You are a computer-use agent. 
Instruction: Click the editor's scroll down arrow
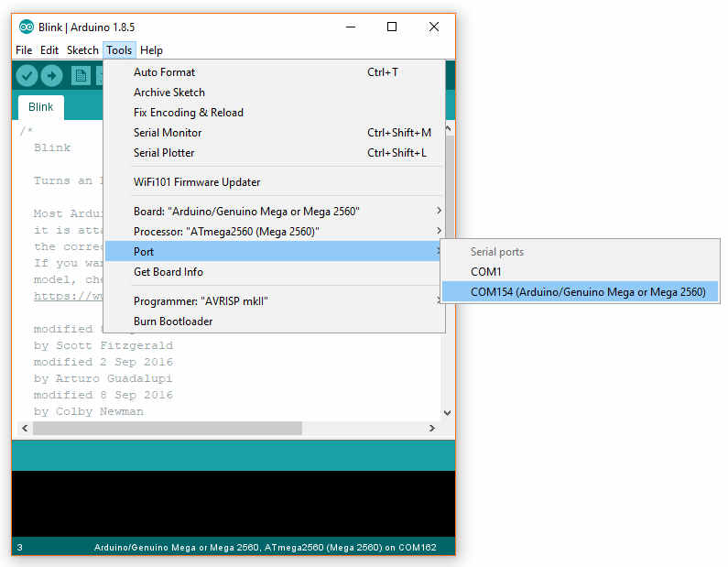click(x=447, y=413)
